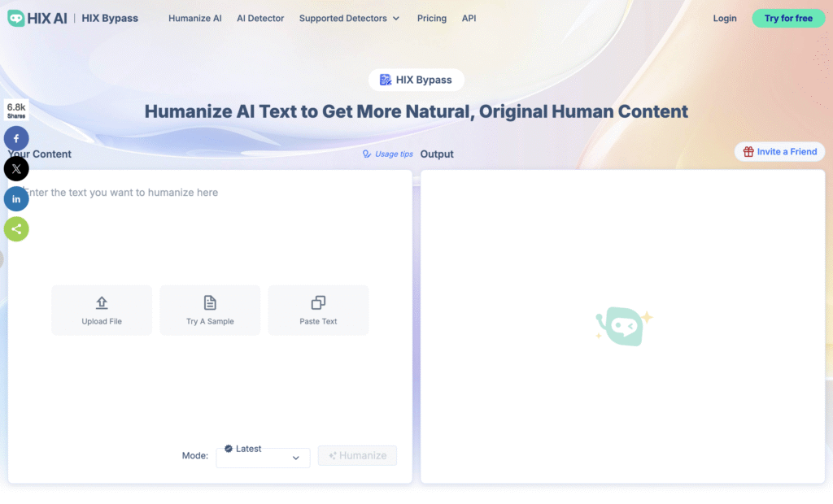This screenshot has width=833, height=504.
Task: Share on X via the sidebar icon
Action: point(16,169)
